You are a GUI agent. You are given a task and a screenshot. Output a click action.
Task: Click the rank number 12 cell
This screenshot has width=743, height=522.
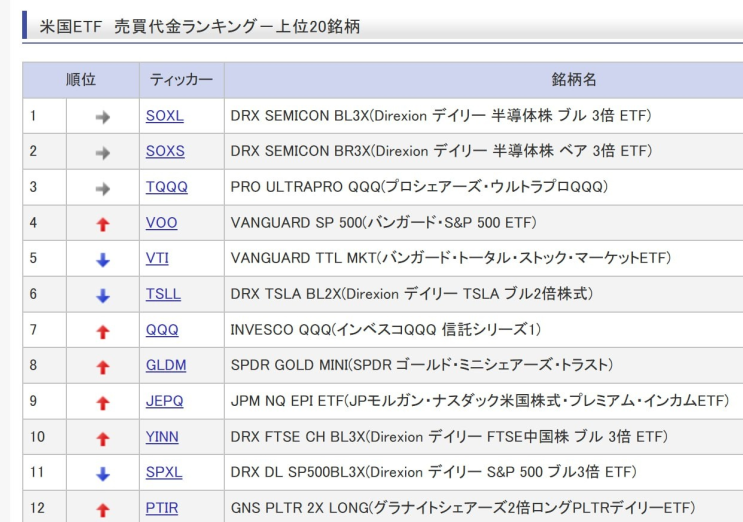tap(45, 507)
